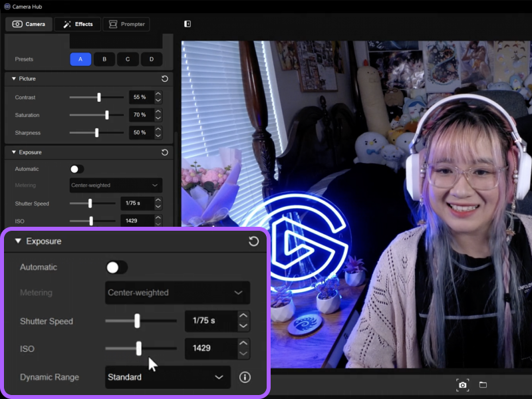Select preset A
The height and width of the screenshot is (399, 532).
pyautogui.click(x=80, y=59)
